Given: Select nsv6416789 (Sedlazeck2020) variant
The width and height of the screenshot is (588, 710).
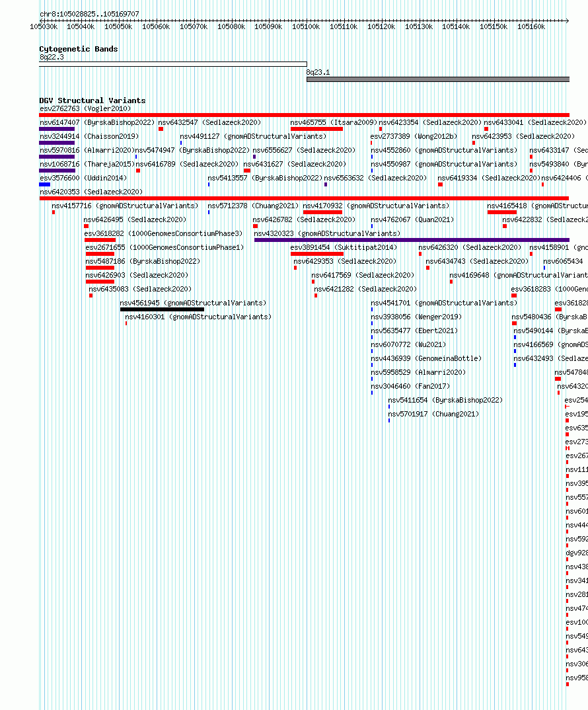Looking at the screenshot, I should point(187,165).
